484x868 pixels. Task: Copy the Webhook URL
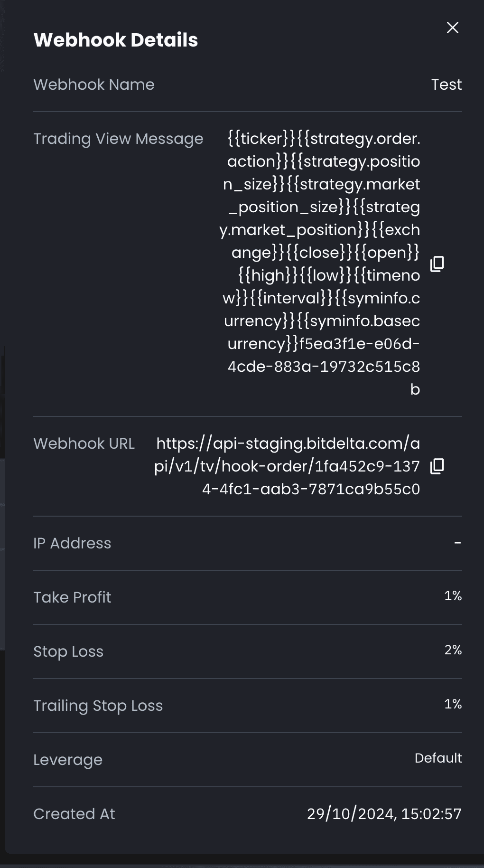click(437, 466)
